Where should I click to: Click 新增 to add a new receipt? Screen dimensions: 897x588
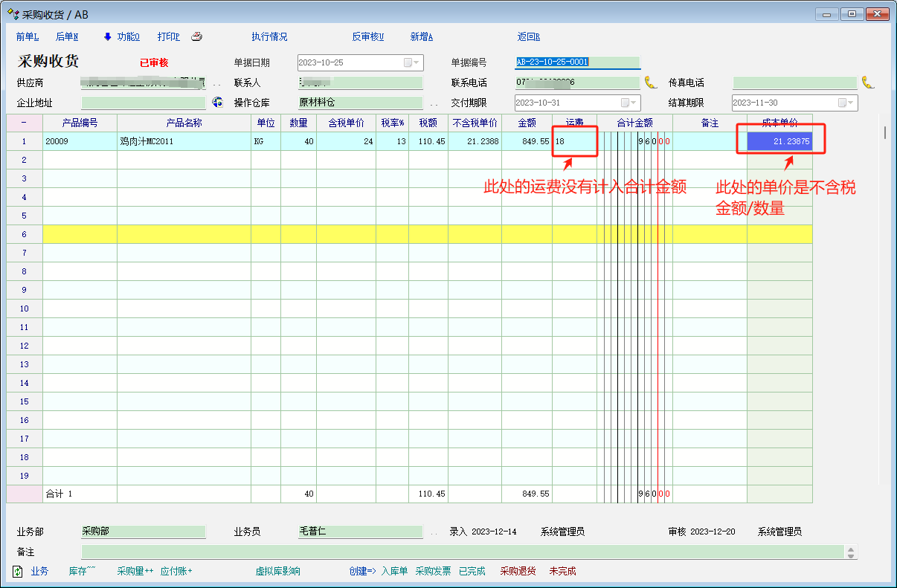click(x=421, y=37)
